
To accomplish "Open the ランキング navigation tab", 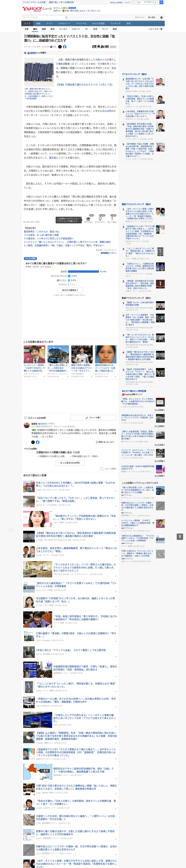I will 115,24.
